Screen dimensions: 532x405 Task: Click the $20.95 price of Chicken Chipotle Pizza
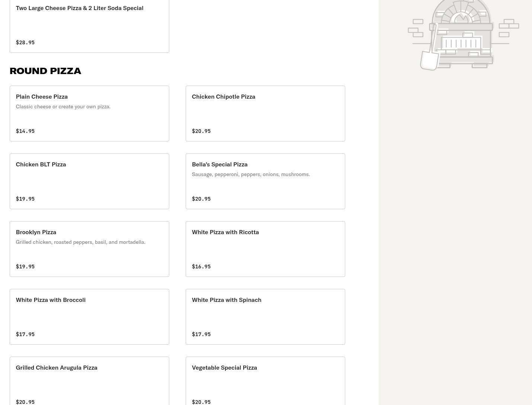(201, 131)
